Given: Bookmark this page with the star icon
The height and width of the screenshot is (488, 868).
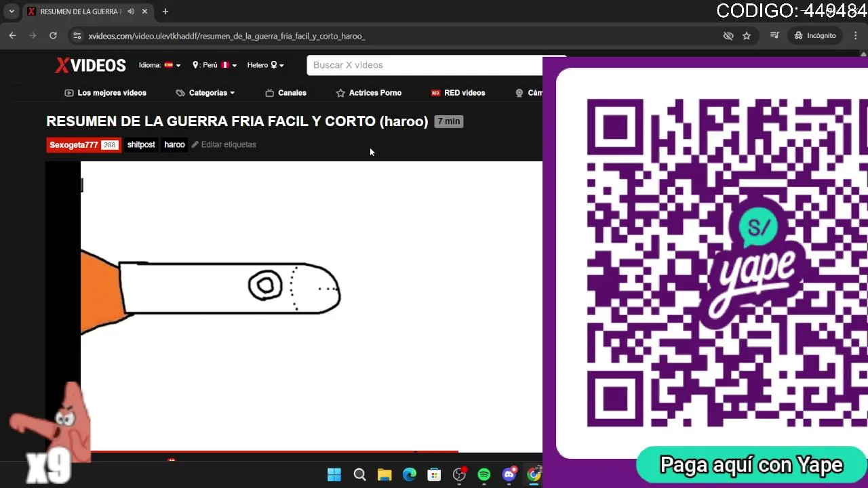Looking at the screenshot, I should (747, 36).
